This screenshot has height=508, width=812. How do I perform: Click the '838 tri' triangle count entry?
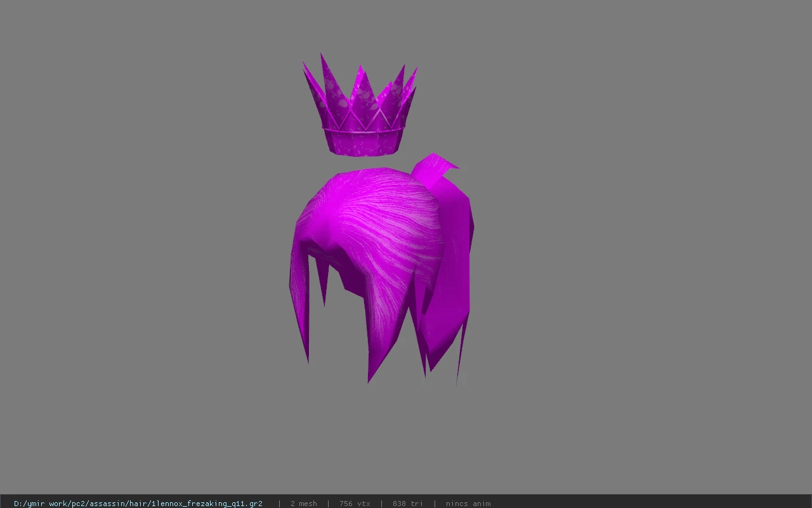[407, 504]
